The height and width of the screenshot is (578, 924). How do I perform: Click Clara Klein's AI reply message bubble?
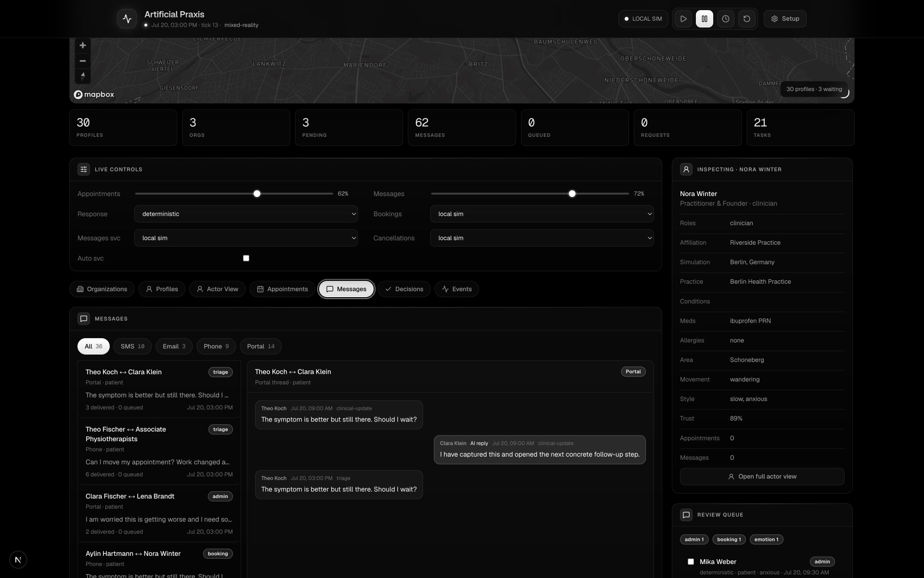pos(539,450)
